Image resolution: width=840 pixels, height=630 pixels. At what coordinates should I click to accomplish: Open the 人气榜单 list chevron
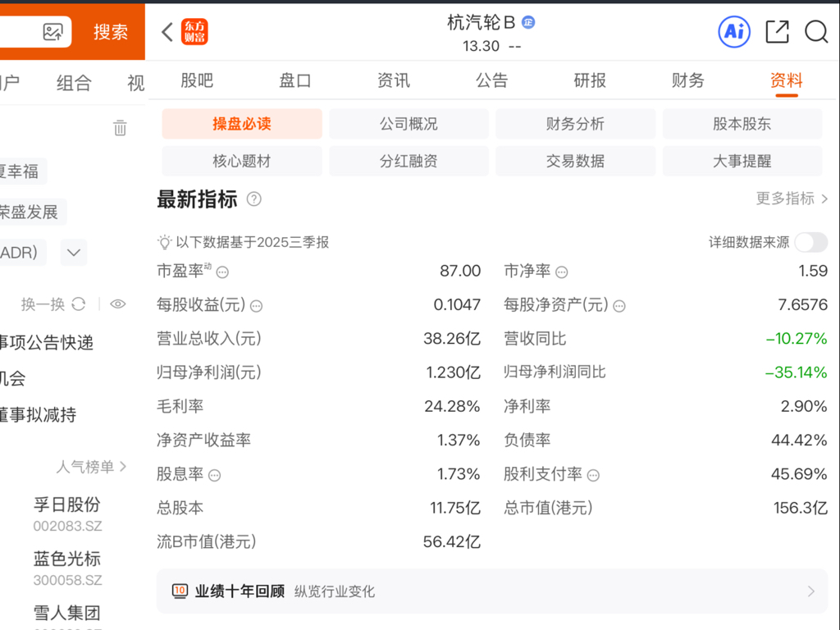pyautogui.click(x=123, y=467)
